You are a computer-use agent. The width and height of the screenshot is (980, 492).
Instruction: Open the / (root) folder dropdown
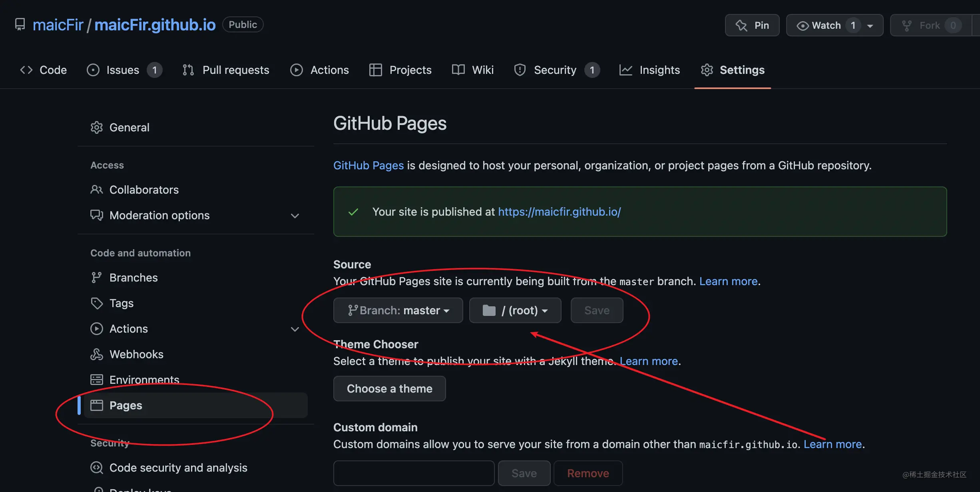point(515,310)
